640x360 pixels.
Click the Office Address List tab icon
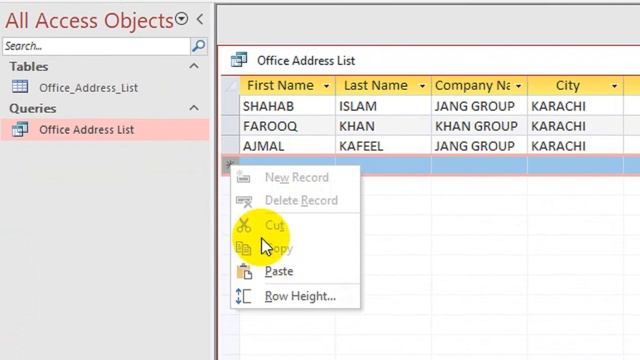pyautogui.click(x=239, y=60)
